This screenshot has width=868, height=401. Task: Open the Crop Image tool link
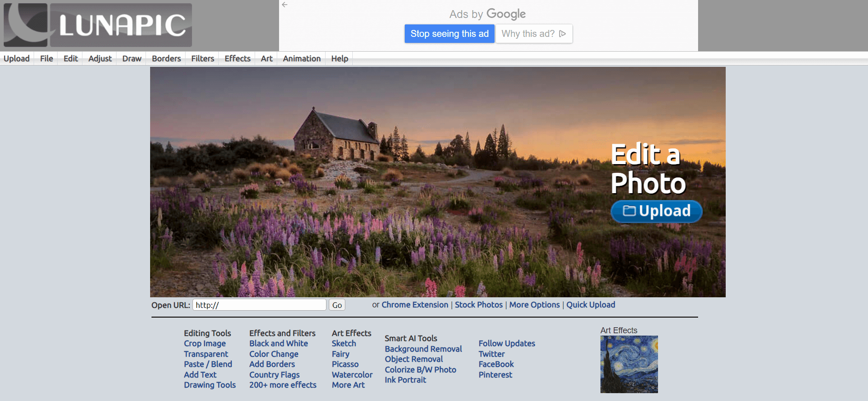click(205, 343)
